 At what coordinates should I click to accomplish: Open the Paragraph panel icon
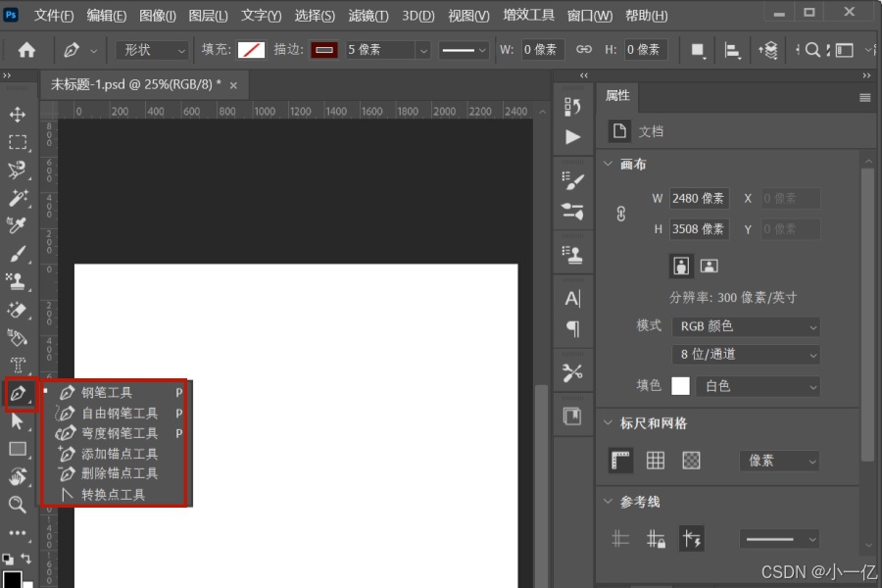(x=572, y=328)
